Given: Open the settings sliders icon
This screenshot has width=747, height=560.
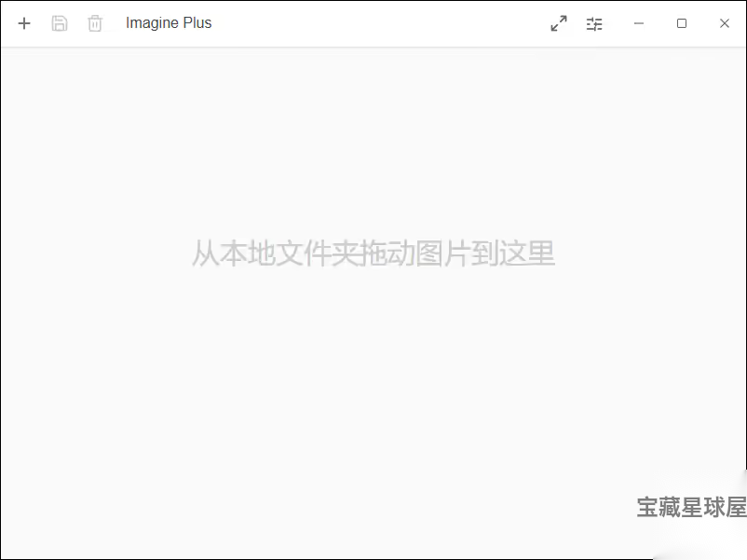Looking at the screenshot, I should (594, 23).
